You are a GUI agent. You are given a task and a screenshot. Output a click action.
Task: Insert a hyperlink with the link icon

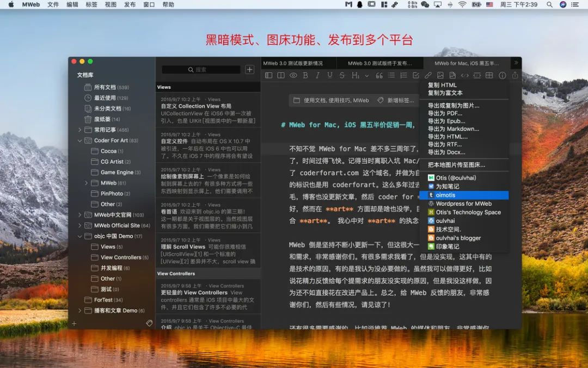coord(428,75)
